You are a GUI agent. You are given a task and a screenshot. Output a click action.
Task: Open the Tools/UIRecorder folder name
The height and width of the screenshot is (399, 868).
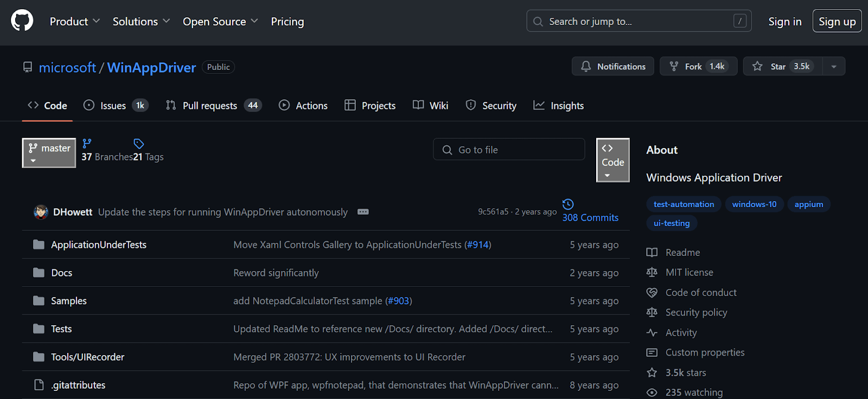(88, 357)
